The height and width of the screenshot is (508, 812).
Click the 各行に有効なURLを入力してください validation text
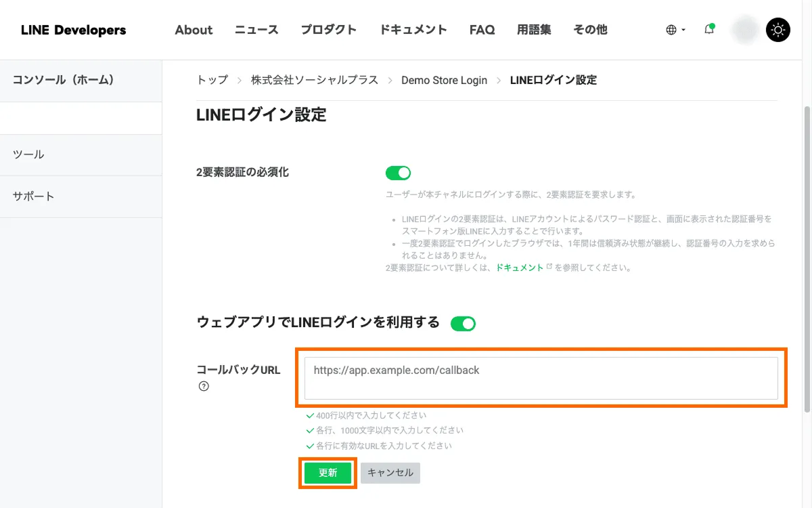click(384, 446)
